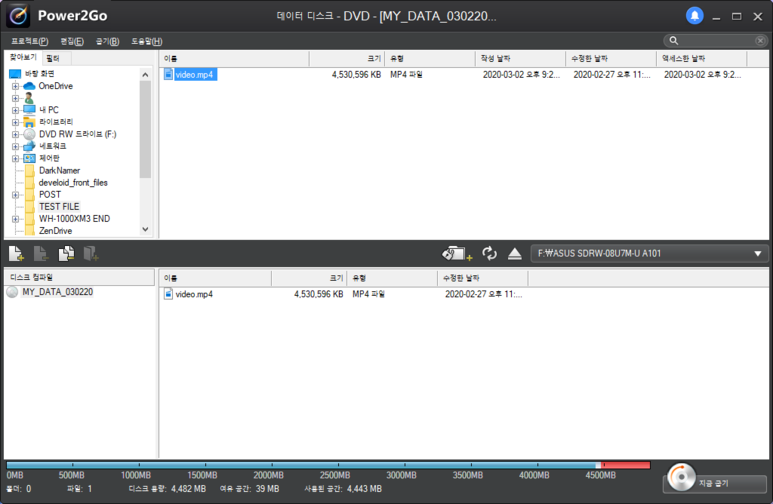Click the erase disc icon
Viewport: 773px width, 504px height.
pos(457,253)
